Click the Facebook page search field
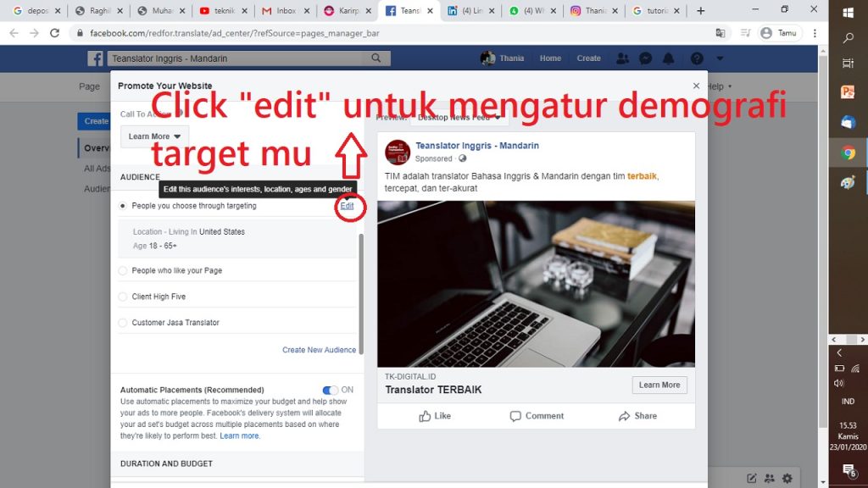Screen dimensions: 868x488 (x=236, y=58)
